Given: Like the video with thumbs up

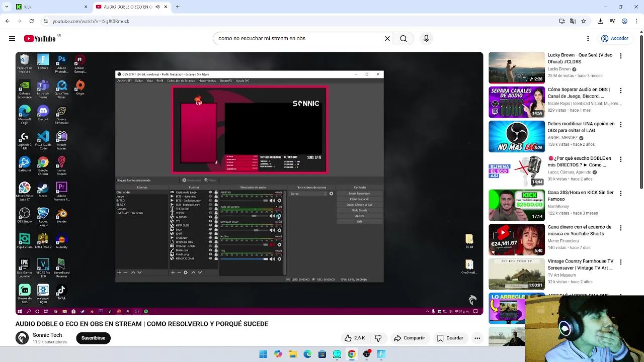Looking at the screenshot, I should (355, 338).
